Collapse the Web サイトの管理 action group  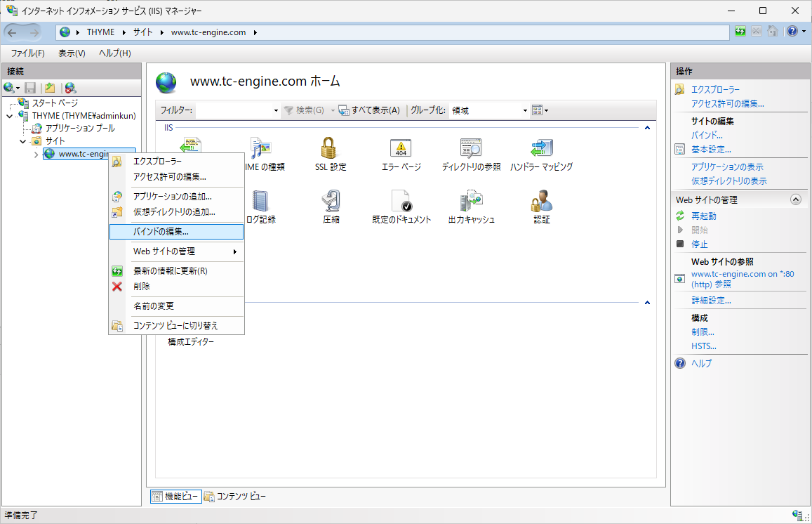click(795, 199)
